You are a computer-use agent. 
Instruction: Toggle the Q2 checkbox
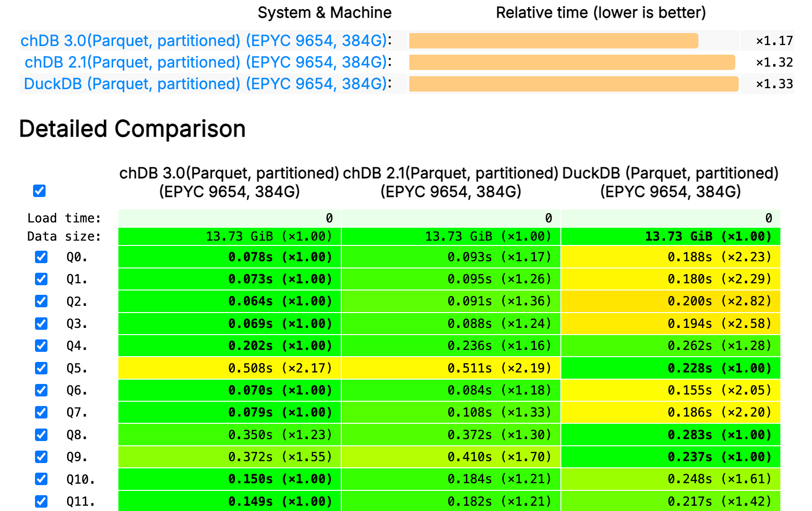[x=41, y=301]
